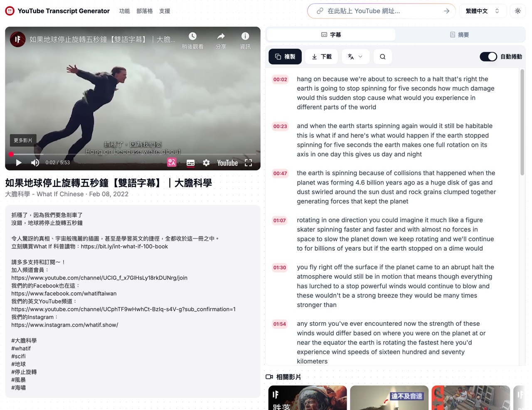Switch to the 摘要 tab
This screenshot has height=410, width=532.
coord(459,35)
